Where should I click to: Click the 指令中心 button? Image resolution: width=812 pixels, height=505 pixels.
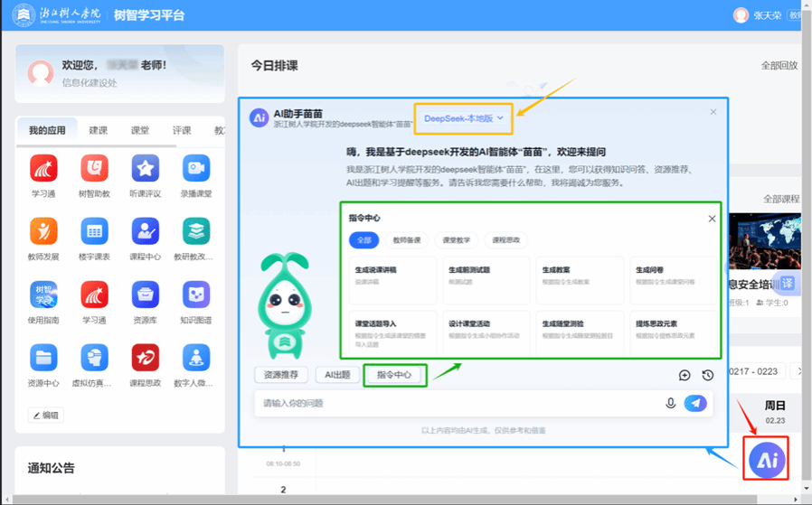click(394, 375)
